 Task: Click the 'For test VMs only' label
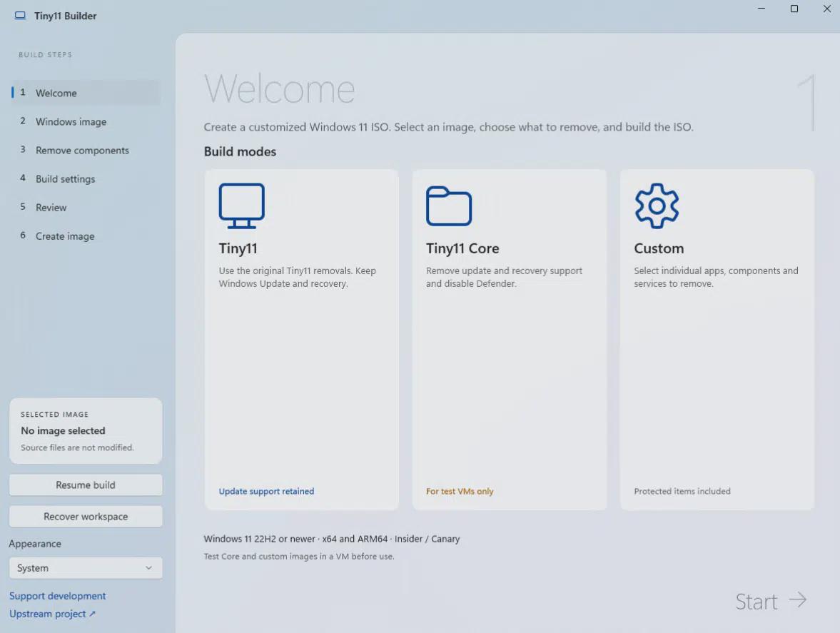(460, 491)
